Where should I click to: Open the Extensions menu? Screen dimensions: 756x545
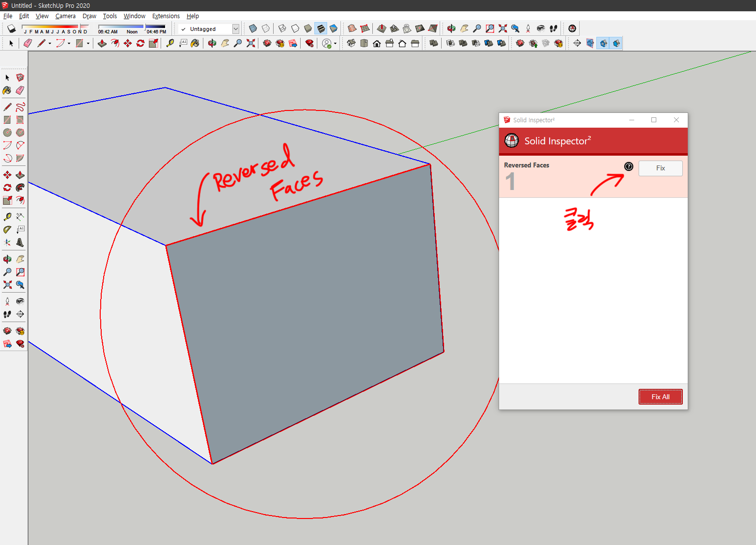(166, 16)
